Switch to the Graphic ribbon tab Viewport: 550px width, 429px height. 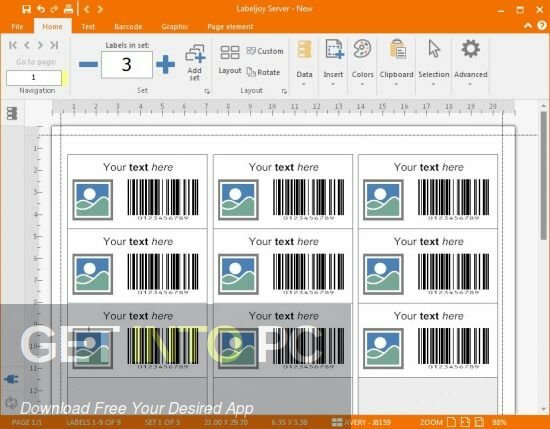175,27
